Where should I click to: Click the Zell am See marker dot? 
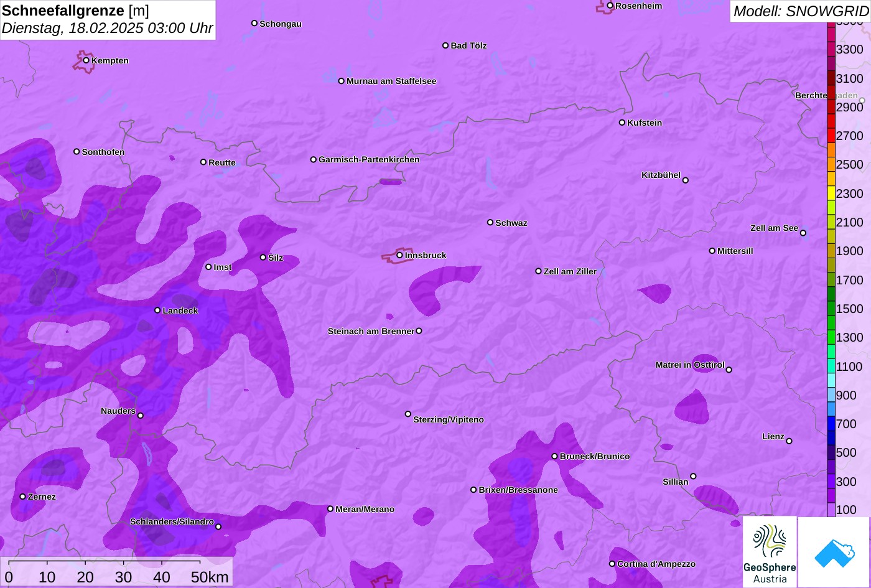(x=803, y=233)
